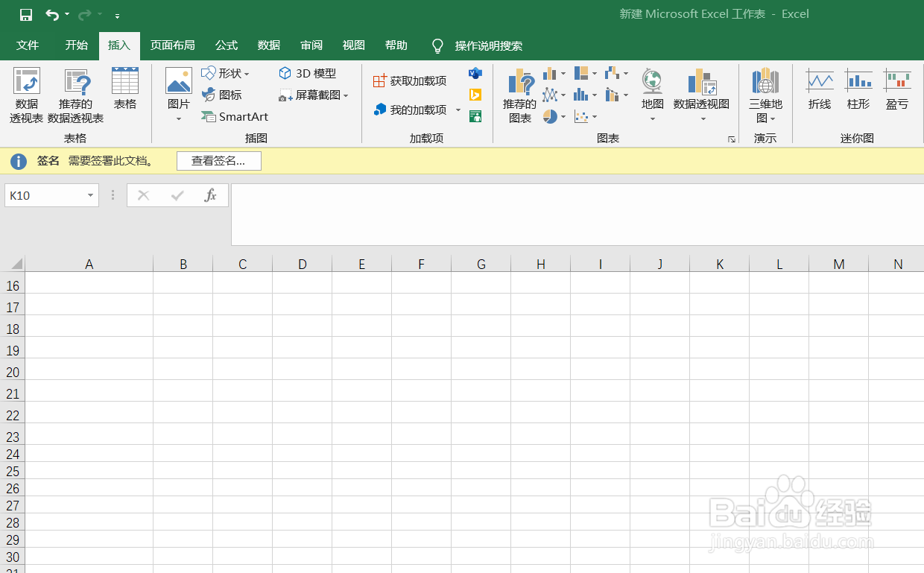Image resolution: width=924 pixels, height=573 pixels.
Task: Click the Name Box showing K10
Action: pyautogui.click(x=45, y=195)
